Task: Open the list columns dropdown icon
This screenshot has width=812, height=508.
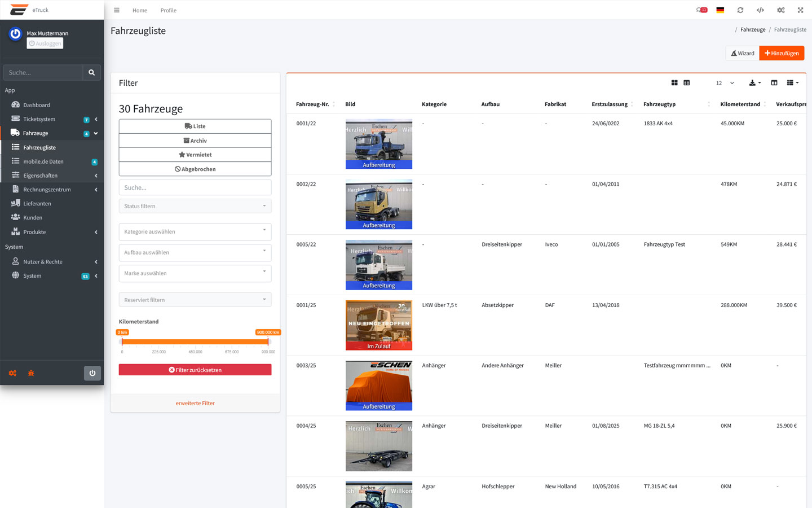Action: pyautogui.click(x=793, y=83)
